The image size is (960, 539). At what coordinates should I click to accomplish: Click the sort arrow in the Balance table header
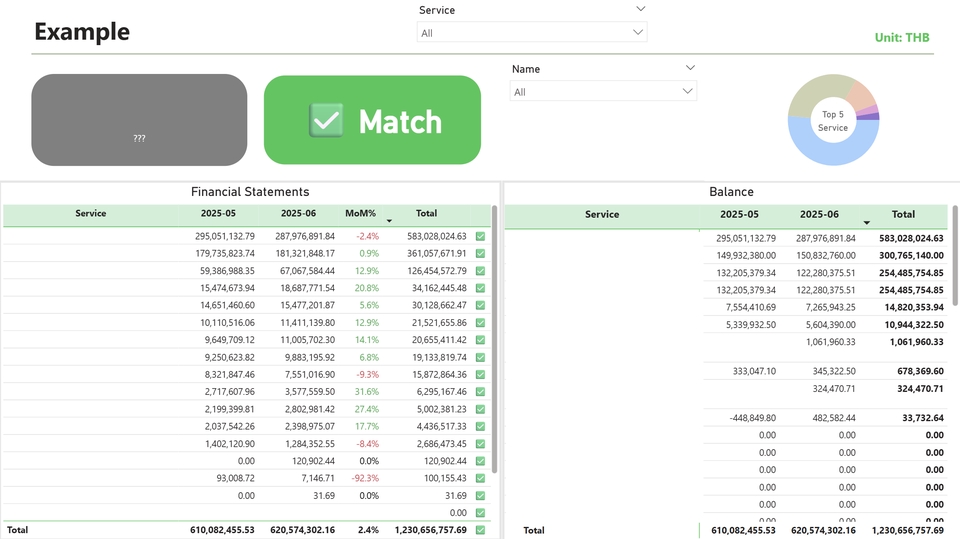(867, 221)
